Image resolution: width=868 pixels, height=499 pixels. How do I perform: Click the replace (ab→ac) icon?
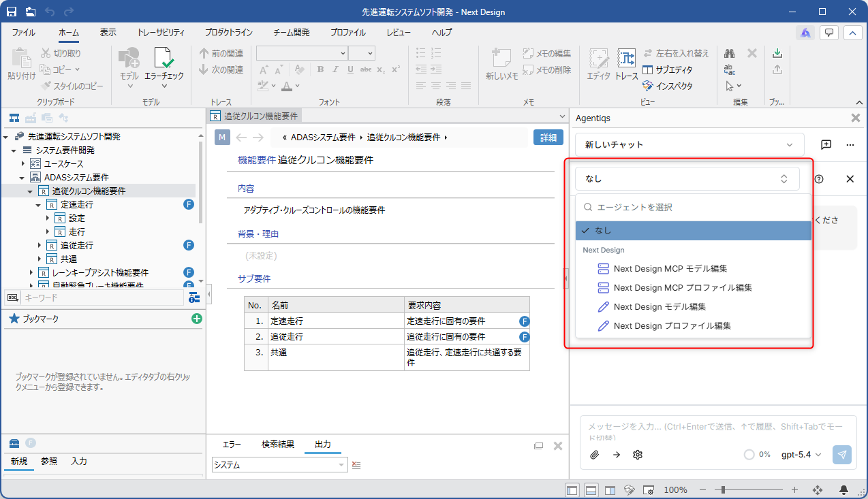point(730,69)
